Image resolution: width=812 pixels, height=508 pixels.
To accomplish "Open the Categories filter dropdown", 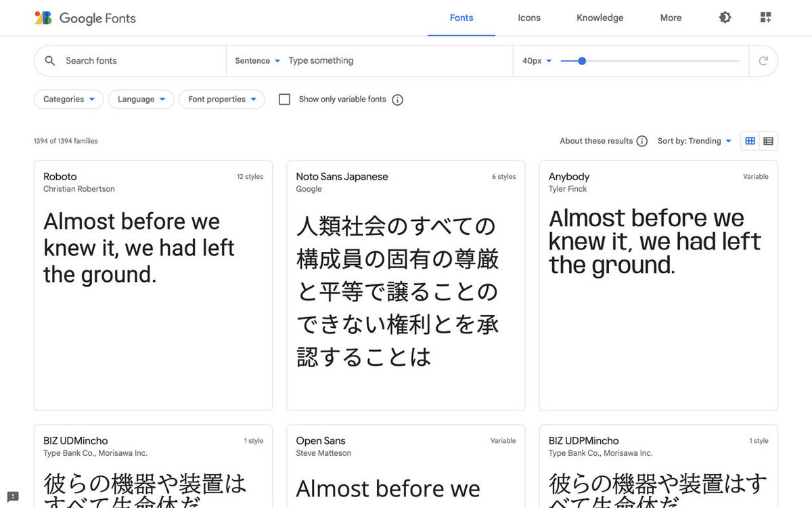I will pos(68,100).
